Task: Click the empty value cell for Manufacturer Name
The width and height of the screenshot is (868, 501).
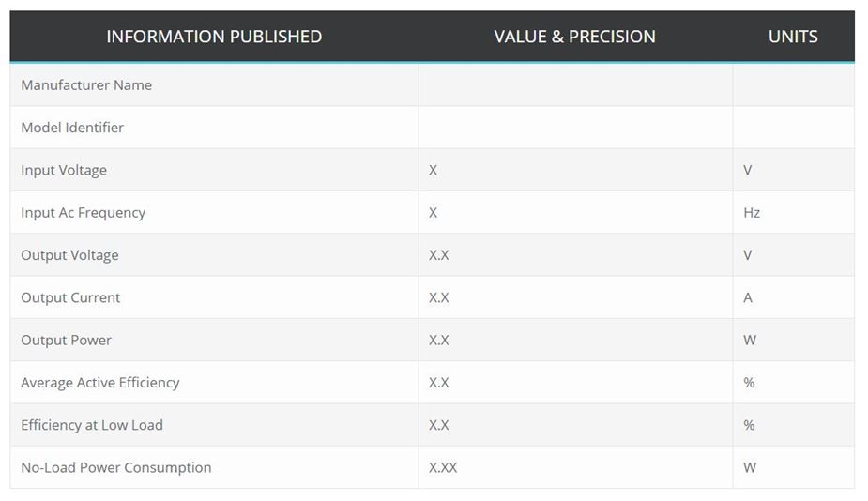Action: [x=574, y=85]
